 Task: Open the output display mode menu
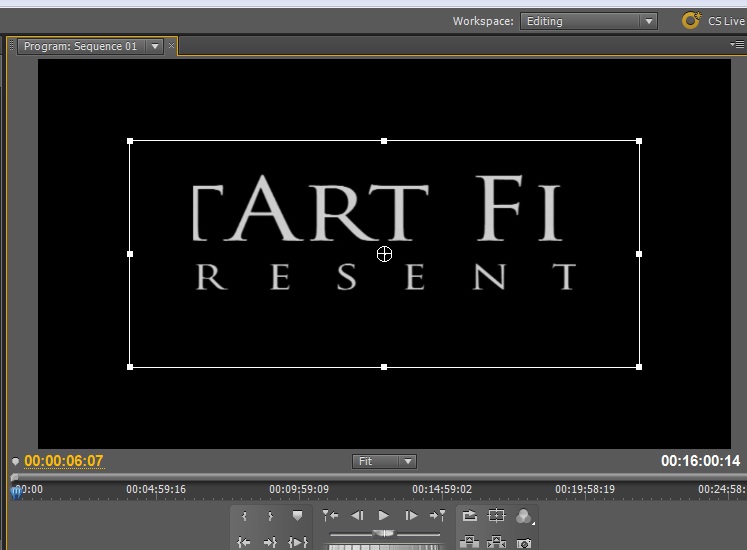tap(524, 516)
